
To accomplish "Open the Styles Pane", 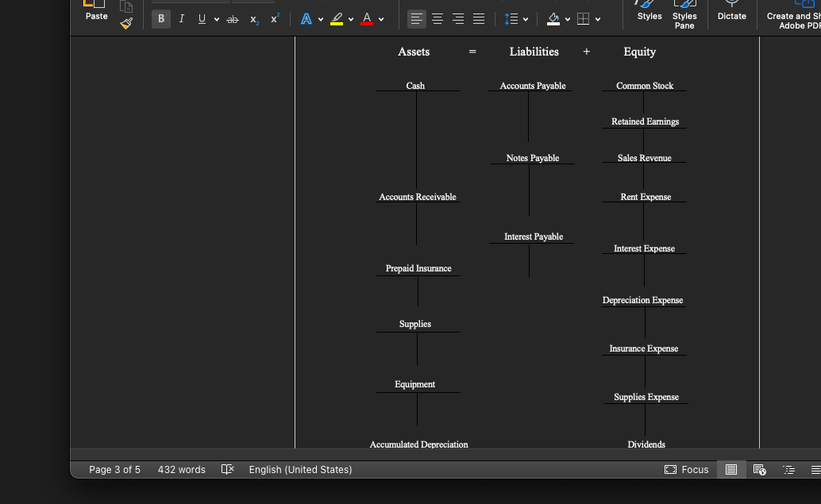I will point(684,14).
